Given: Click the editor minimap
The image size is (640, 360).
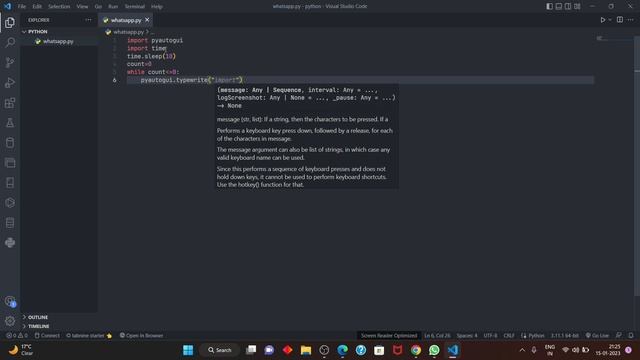Looking at the screenshot, I should coord(614,39).
